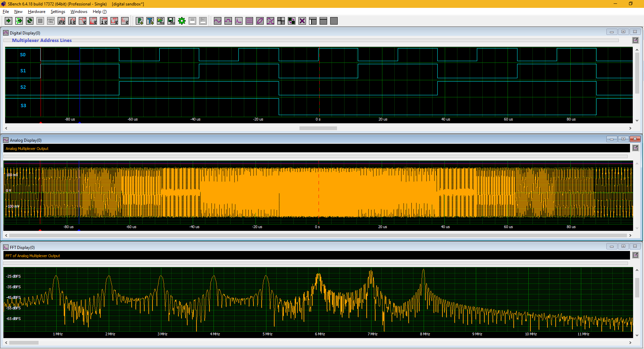Click the green gear settings icon
644x349 pixels.
click(182, 21)
